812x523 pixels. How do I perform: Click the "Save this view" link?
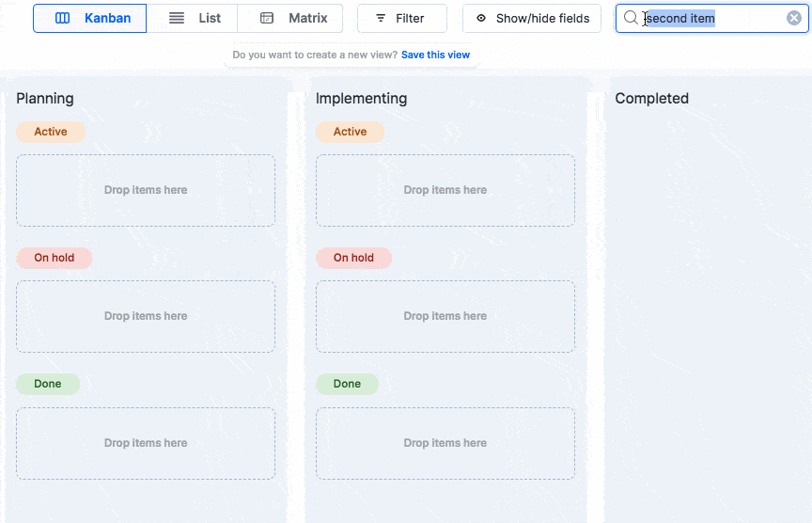[x=435, y=55]
